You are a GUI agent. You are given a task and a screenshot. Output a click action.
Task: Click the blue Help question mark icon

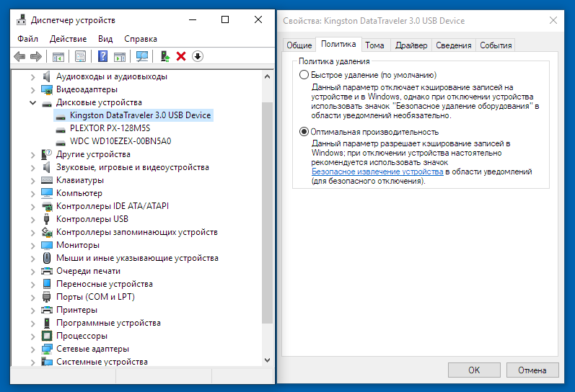pos(103,56)
